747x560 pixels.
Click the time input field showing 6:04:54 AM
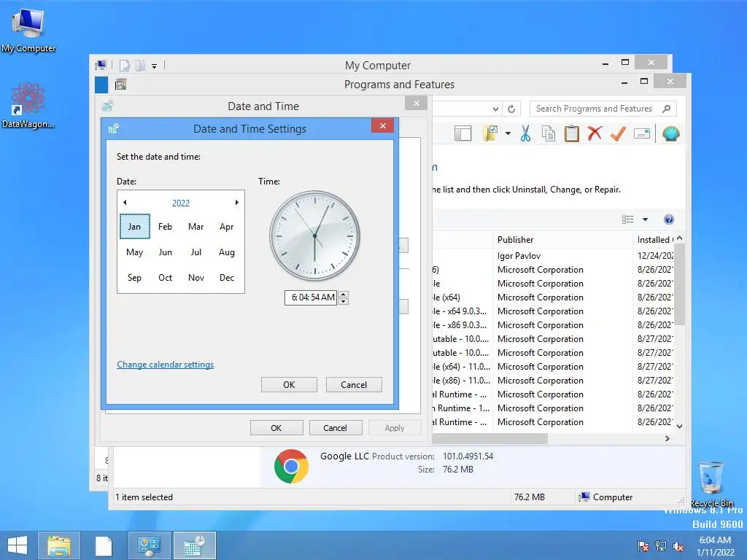(x=311, y=297)
